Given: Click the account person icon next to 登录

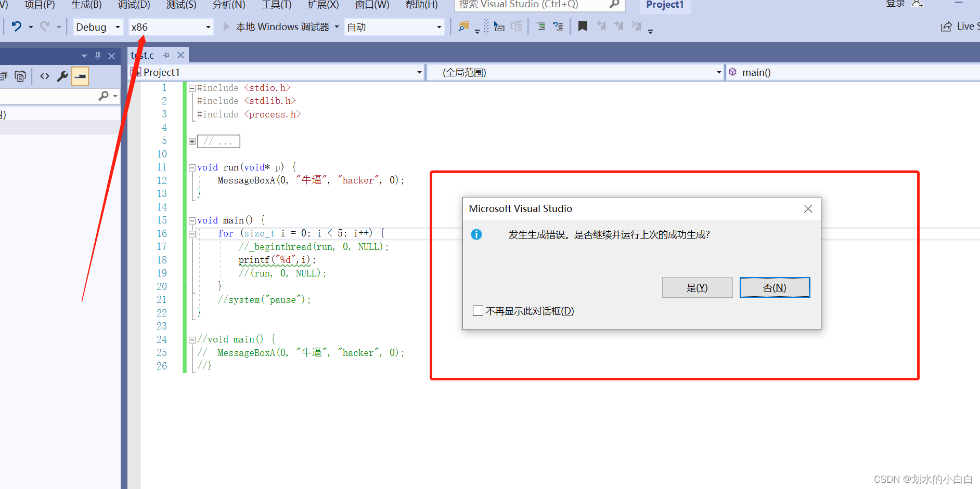Looking at the screenshot, I should point(917,4).
